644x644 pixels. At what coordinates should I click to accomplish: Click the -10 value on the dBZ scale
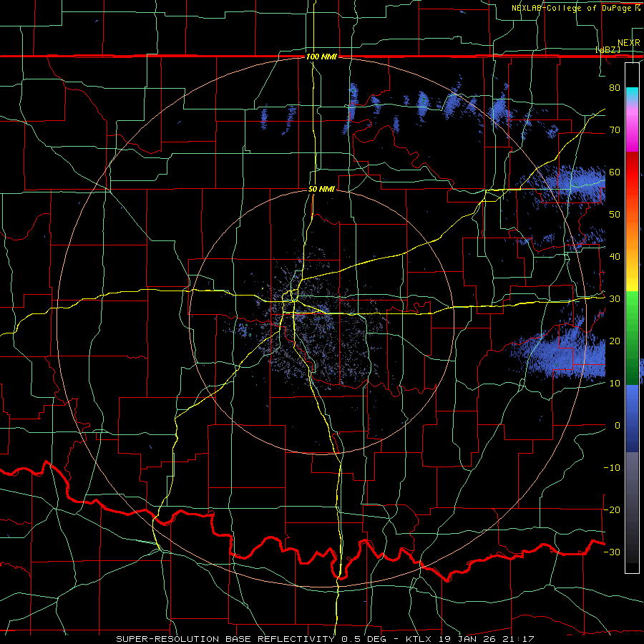click(x=612, y=468)
